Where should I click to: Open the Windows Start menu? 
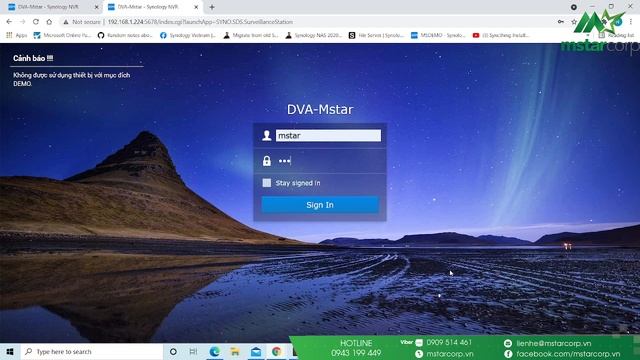[10, 351]
